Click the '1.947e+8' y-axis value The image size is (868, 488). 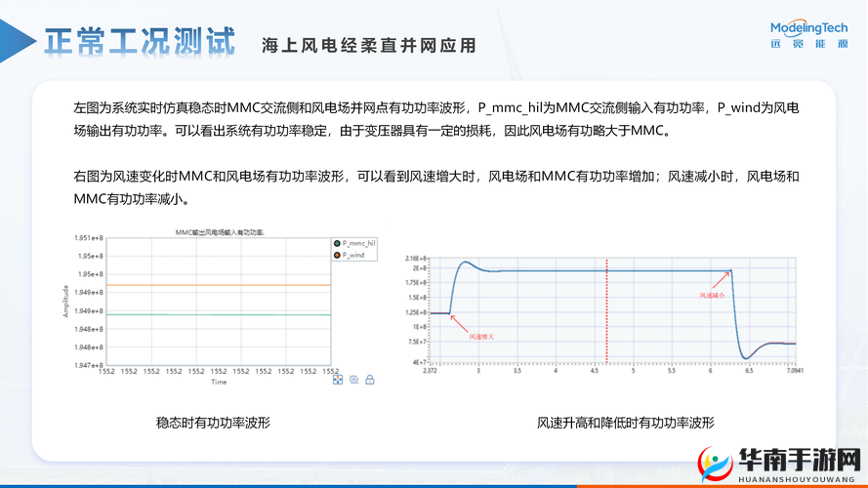[x=89, y=365]
